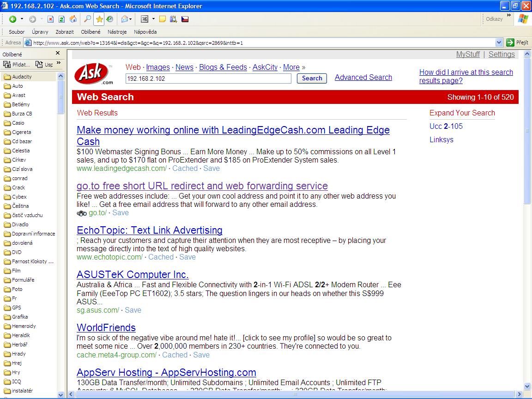The width and height of the screenshot is (532, 399).
Task: Open the EchoTopic Text Link Advertising result
Action: pos(150,230)
